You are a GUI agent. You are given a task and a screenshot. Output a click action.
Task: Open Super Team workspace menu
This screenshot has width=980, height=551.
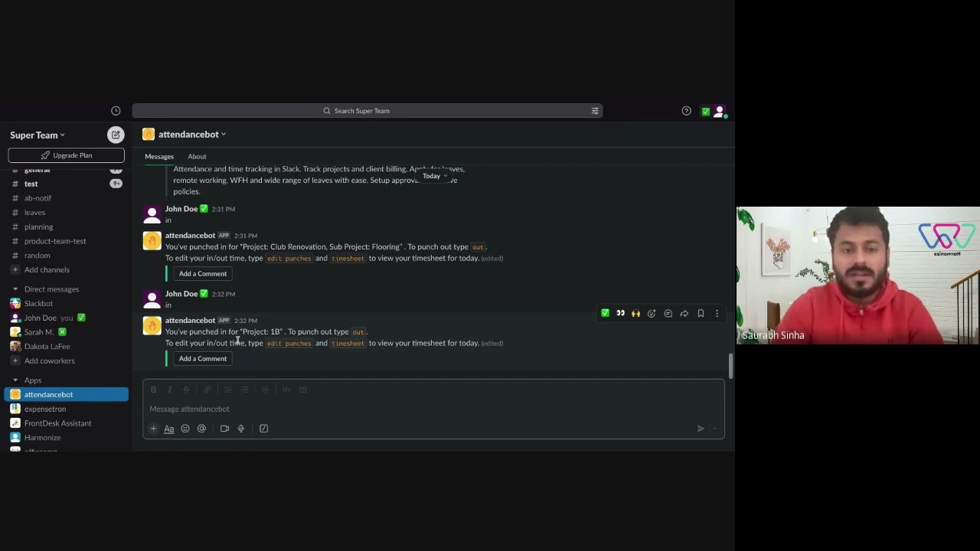38,135
